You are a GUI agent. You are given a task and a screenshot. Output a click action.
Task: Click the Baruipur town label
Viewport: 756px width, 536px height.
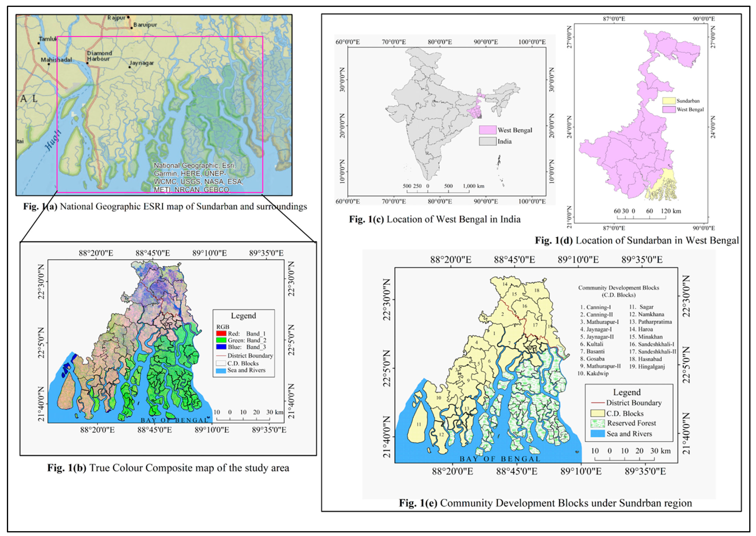click(x=145, y=25)
